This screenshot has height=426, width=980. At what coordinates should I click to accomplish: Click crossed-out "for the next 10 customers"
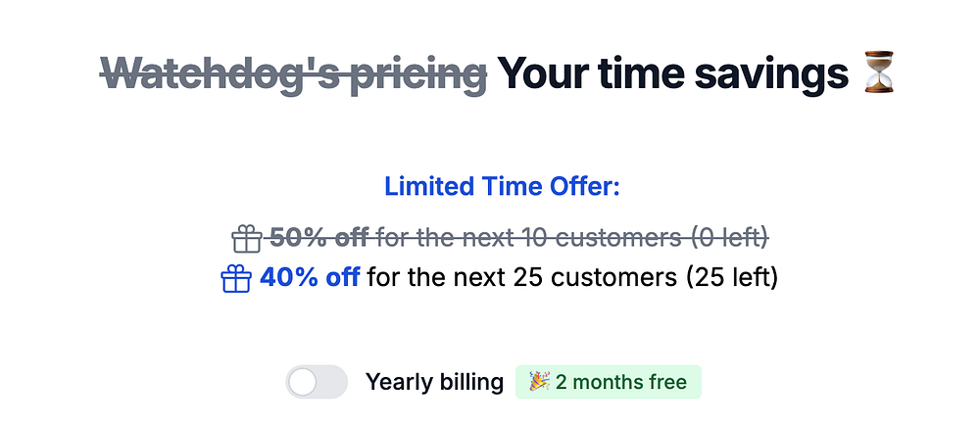coord(529,237)
